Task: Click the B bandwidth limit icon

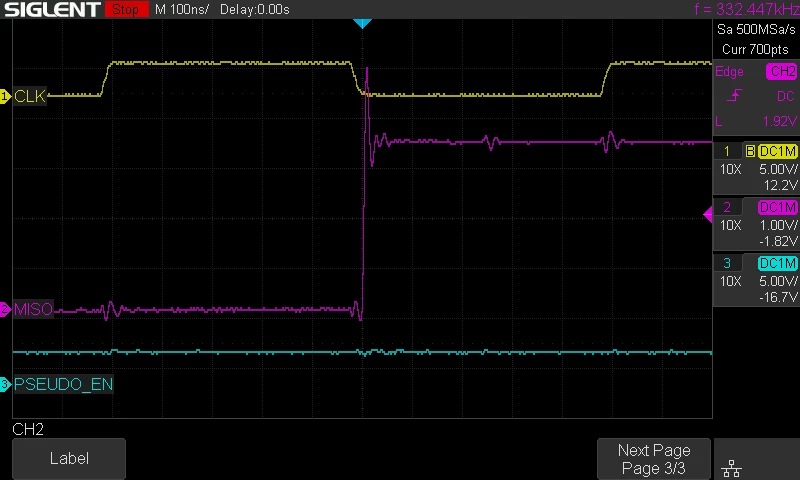Action: click(x=750, y=151)
